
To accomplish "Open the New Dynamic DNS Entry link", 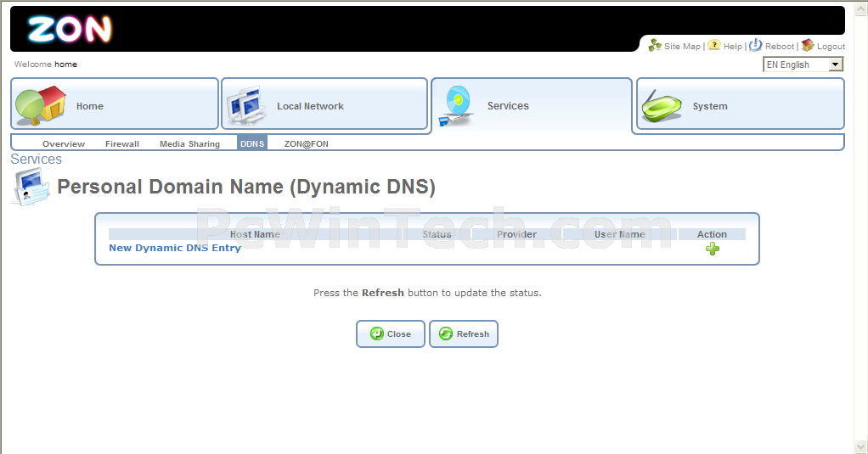I will click(175, 248).
